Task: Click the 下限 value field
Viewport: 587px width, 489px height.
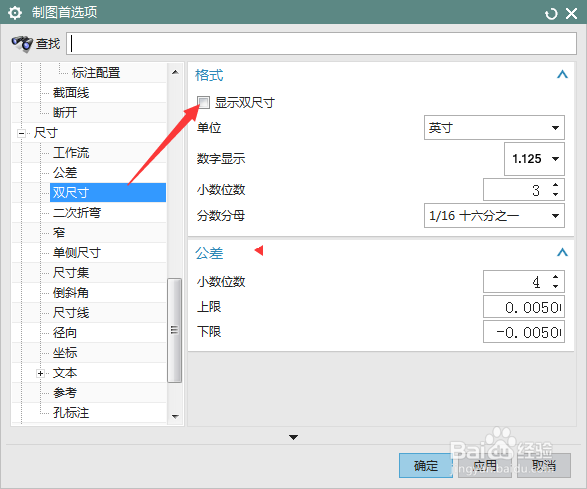Action: click(x=524, y=332)
